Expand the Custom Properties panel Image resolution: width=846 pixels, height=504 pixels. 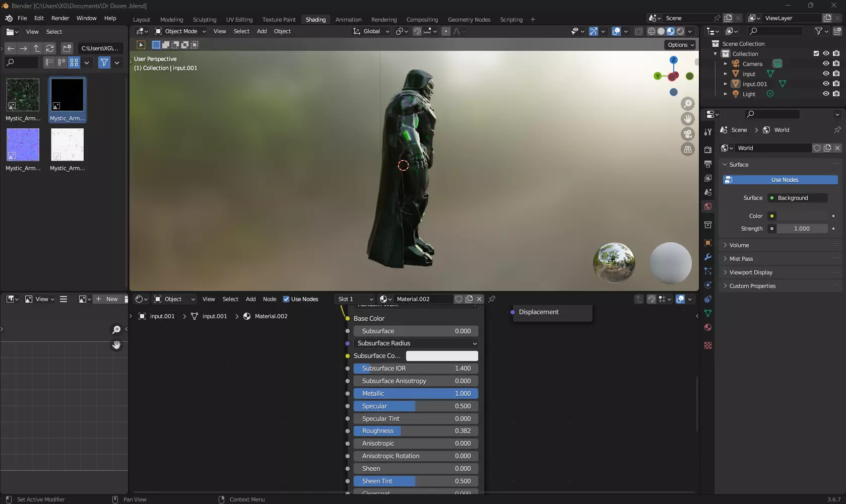(x=780, y=286)
